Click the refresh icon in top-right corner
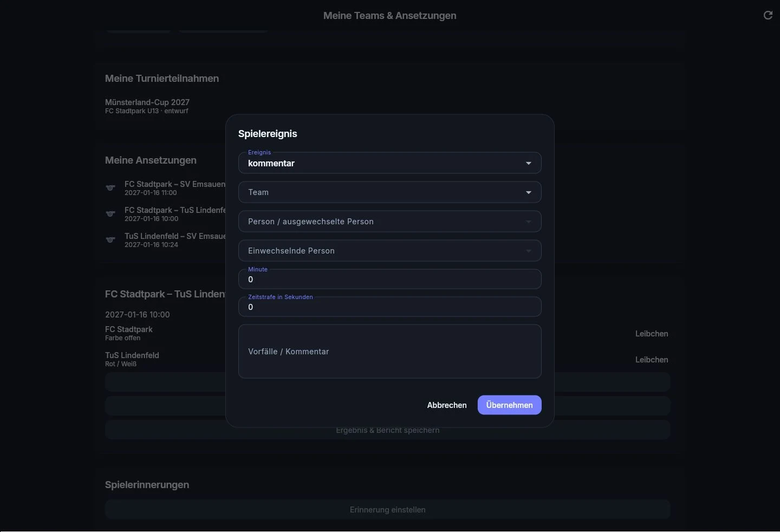 (768, 15)
